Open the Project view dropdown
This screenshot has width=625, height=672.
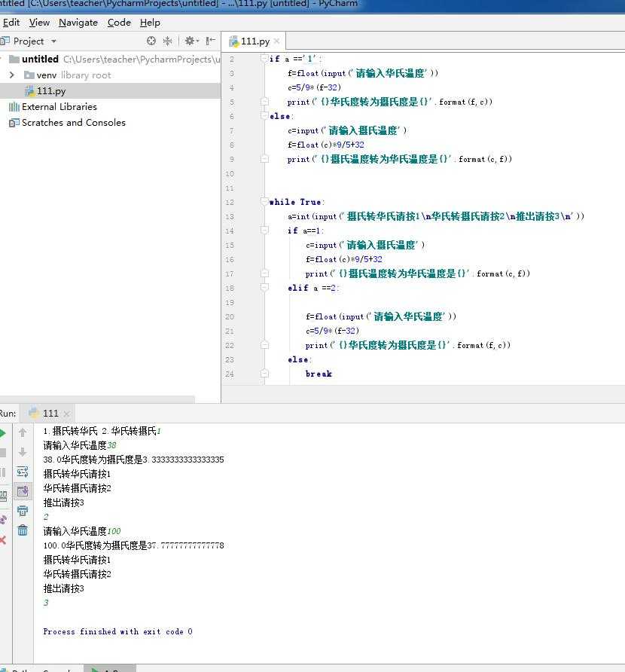click(x=54, y=41)
